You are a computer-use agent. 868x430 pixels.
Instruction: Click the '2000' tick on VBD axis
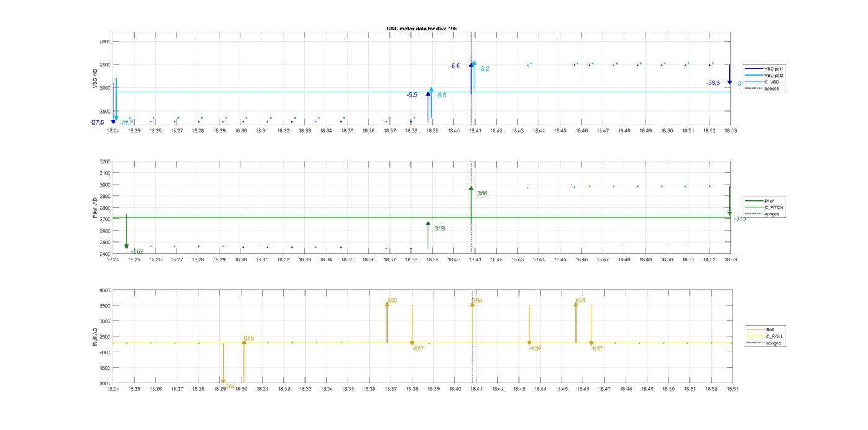tap(105, 42)
